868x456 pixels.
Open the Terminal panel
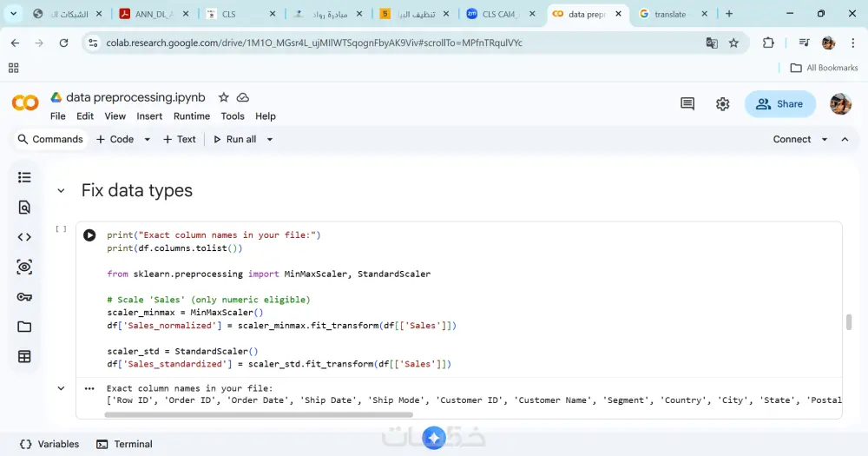(124, 445)
